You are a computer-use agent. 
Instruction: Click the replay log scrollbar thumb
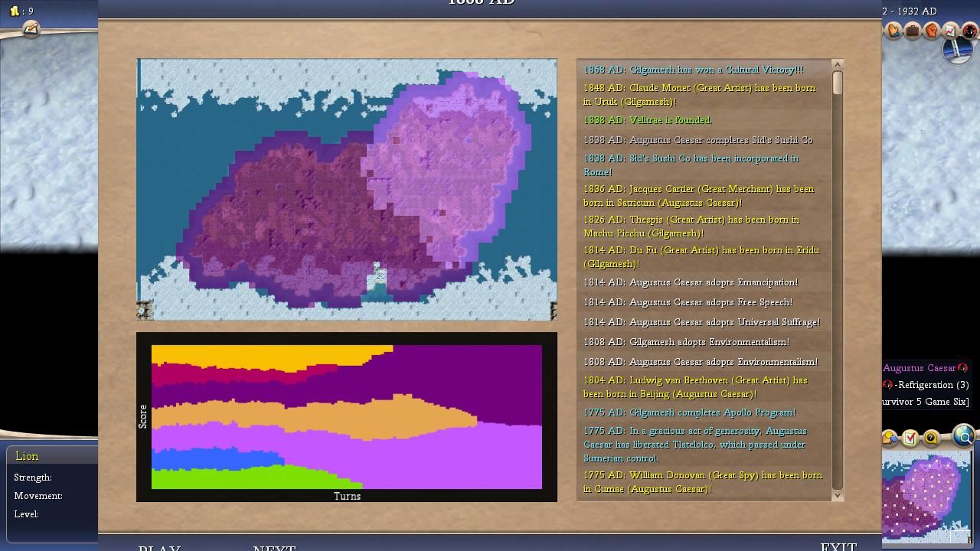pyautogui.click(x=837, y=83)
